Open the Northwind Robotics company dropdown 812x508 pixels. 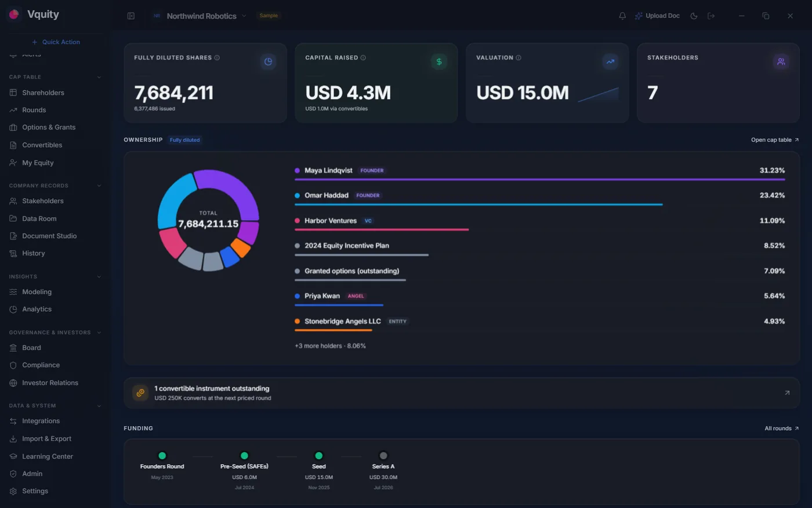coord(200,16)
